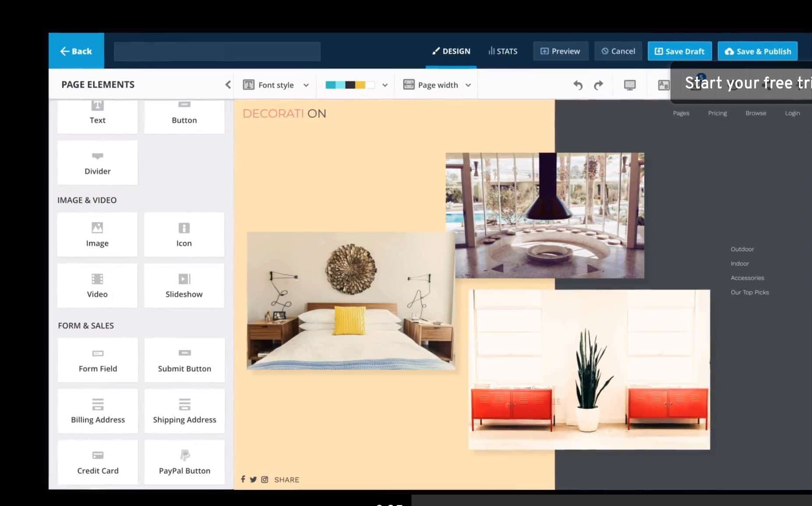Viewport: 812px width, 506px height.
Task: Insert a Slideshow element
Action: 184,286
